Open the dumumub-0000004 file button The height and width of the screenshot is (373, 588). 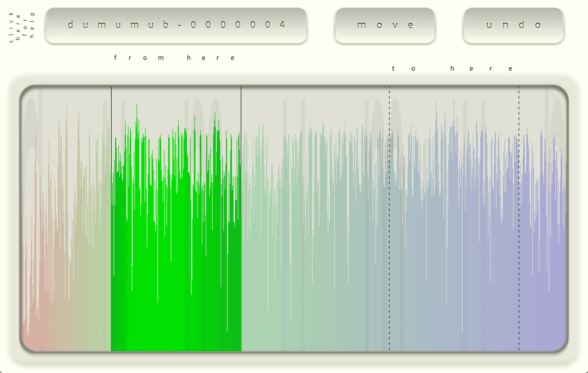176,25
